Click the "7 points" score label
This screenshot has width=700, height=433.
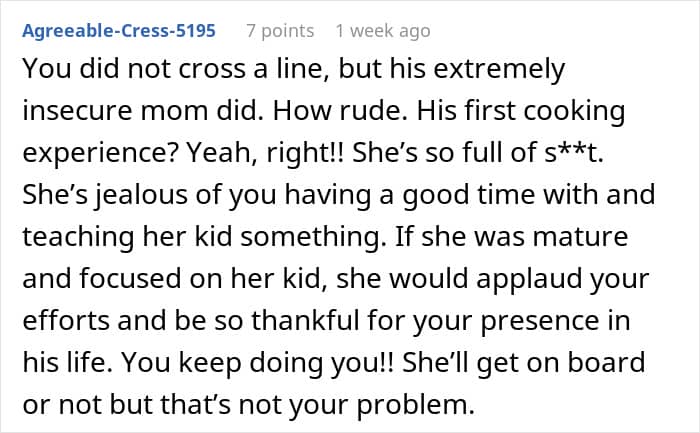280,31
